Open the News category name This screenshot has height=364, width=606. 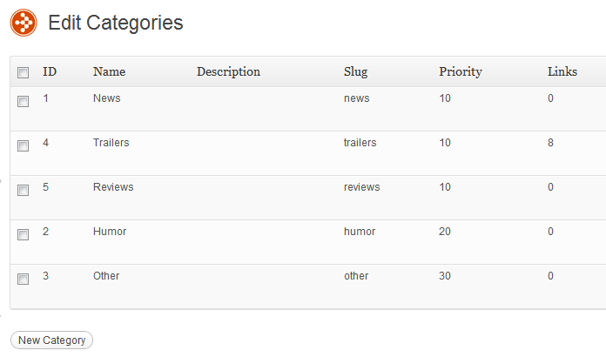coord(107,98)
